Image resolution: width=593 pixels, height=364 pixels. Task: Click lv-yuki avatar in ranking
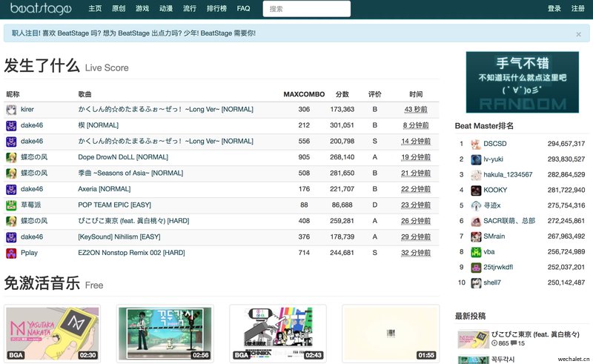pyautogui.click(x=476, y=159)
